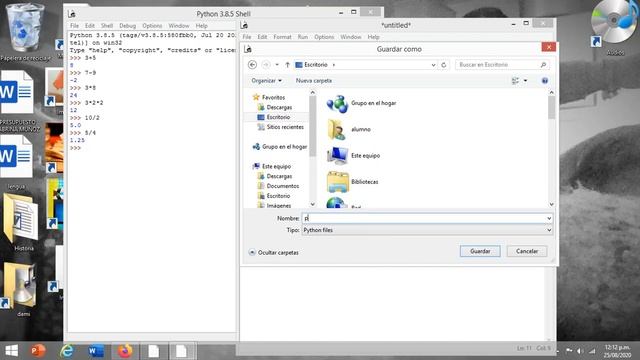Select Este equipo in file list
This screenshot has height=360, width=640.
pyautogui.click(x=353, y=156)
